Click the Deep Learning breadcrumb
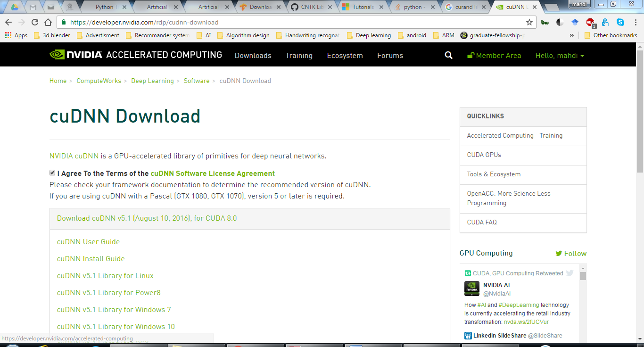Image resolution: width=644 pixels, height=347 pixels. click(152, 81)
